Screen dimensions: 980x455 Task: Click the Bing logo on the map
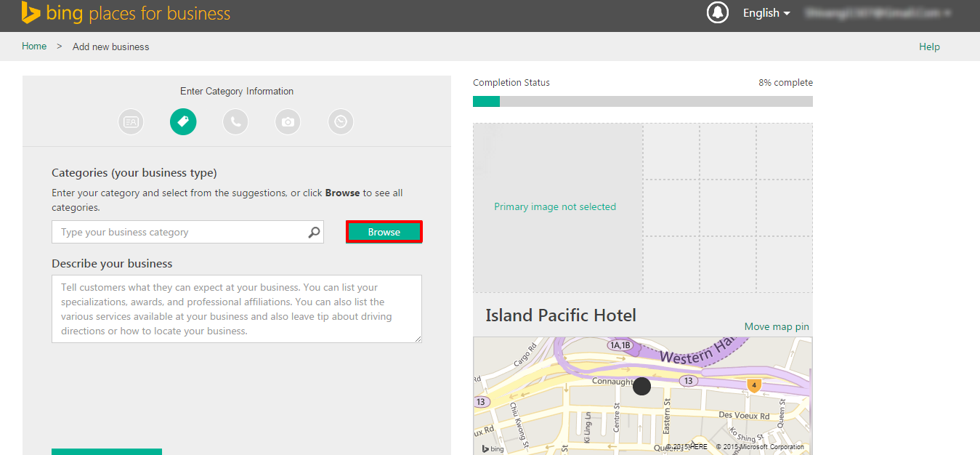(x=493, y=448)
